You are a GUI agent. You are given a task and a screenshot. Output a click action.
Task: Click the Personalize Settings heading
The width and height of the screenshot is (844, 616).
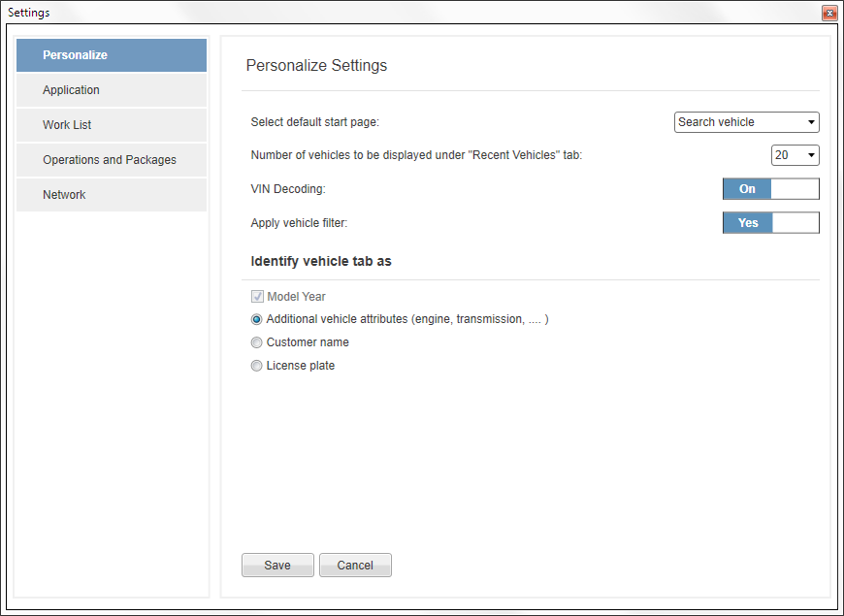tap(316, 65)
